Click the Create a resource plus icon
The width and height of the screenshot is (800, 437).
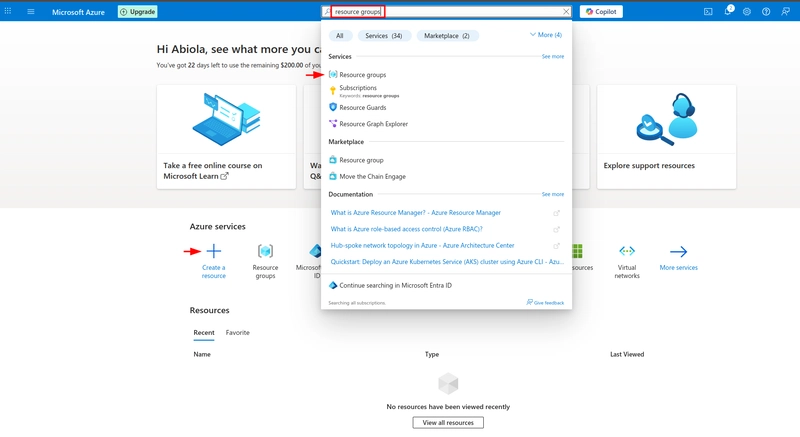[214, 251]
